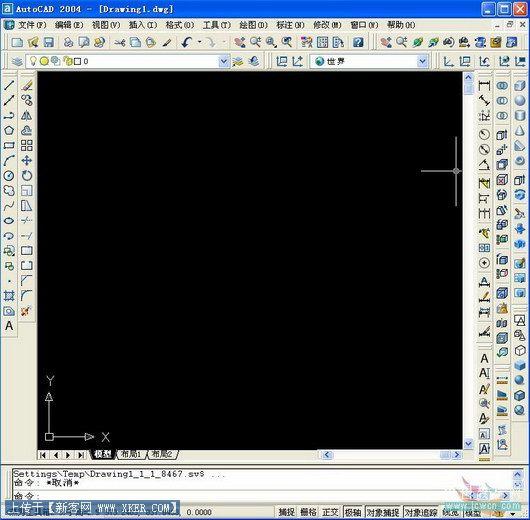The height and width of the screenshot is (520, 530).
Task: Select the Array modify tool
Action: (27, 146)
